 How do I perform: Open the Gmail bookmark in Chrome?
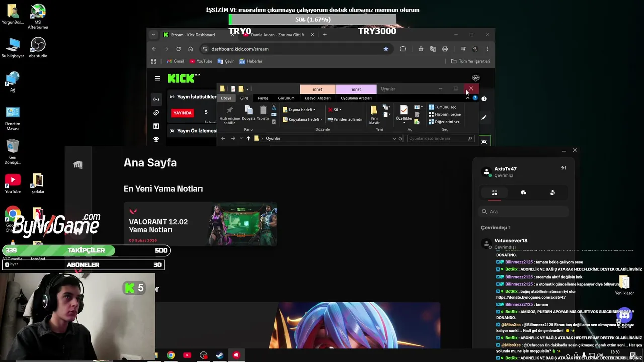click(x=175, y=61)
